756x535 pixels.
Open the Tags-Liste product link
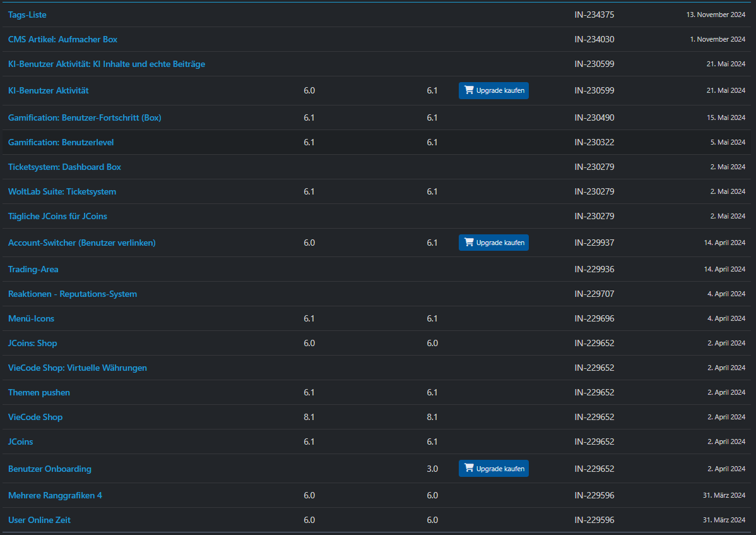coord(27,15)
